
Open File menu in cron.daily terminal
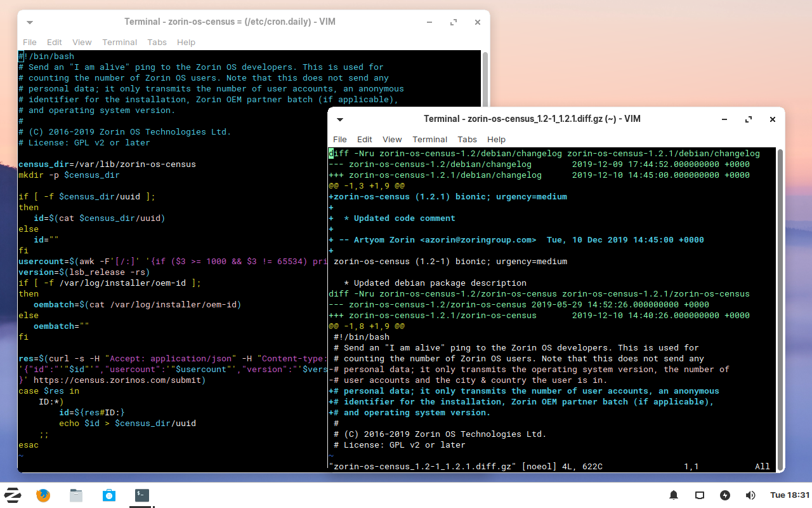pyautogui.click(x=30, y=42)
